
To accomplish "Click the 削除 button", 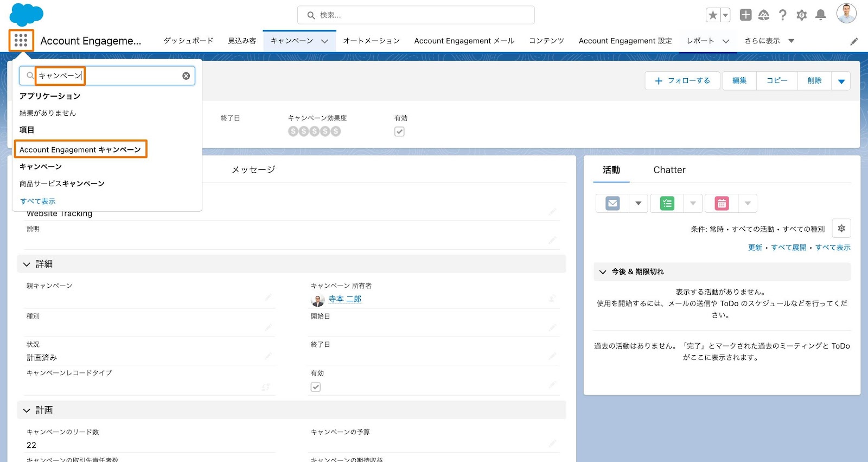I will pos(814,81).
